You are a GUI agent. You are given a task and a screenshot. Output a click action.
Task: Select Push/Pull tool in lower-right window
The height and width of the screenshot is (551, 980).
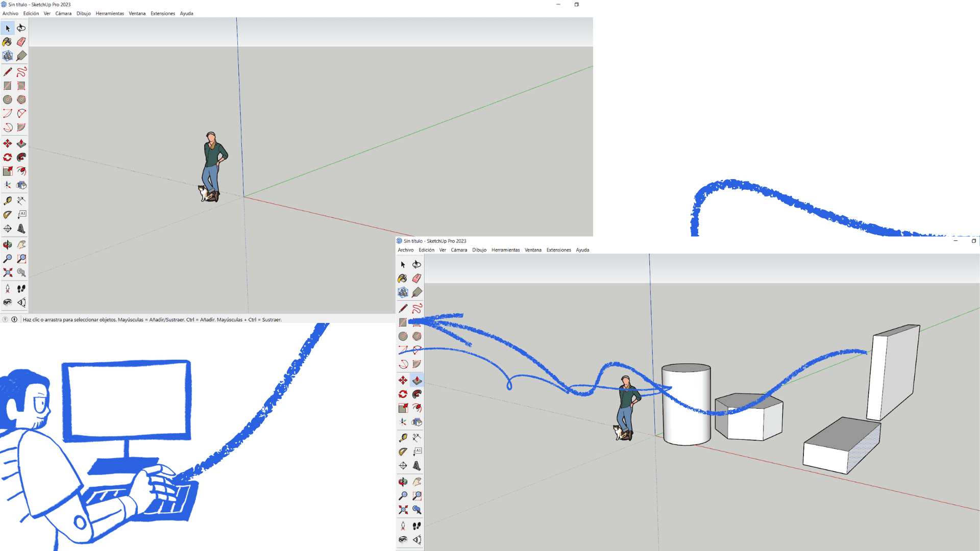tap(417, 381)
